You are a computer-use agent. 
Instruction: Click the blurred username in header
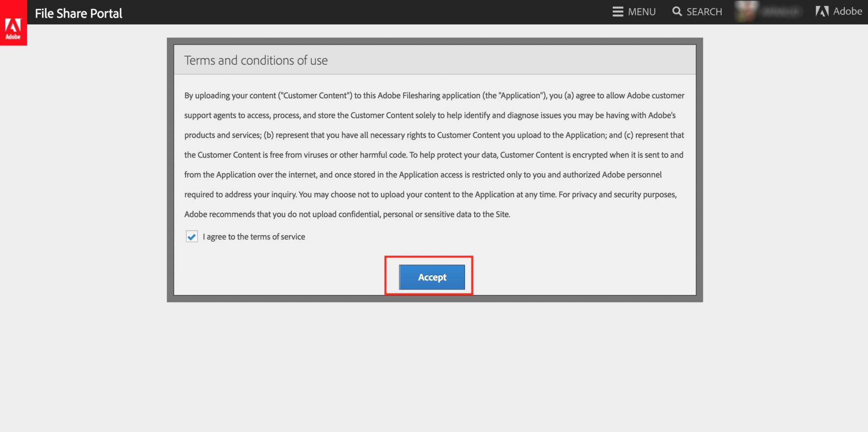click(781, 12)
